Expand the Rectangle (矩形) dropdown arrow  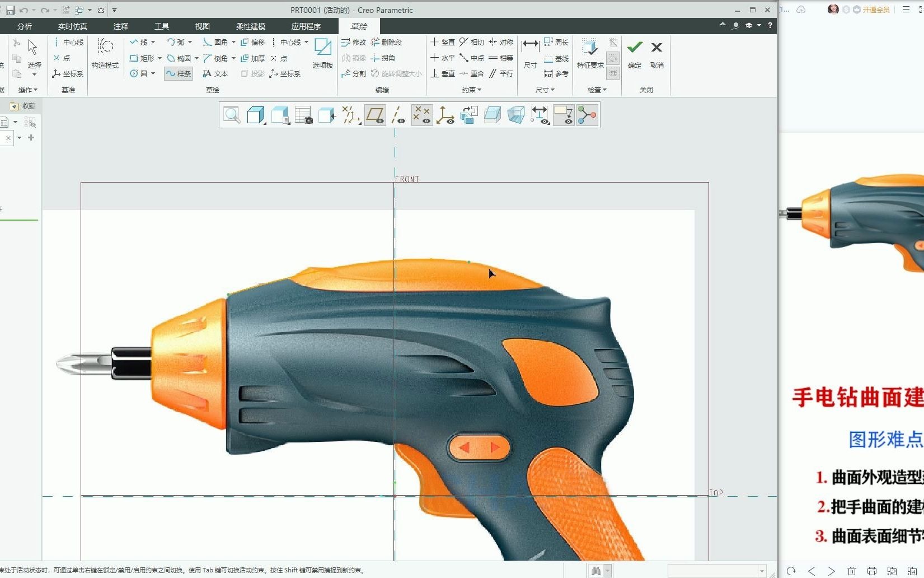160,58
